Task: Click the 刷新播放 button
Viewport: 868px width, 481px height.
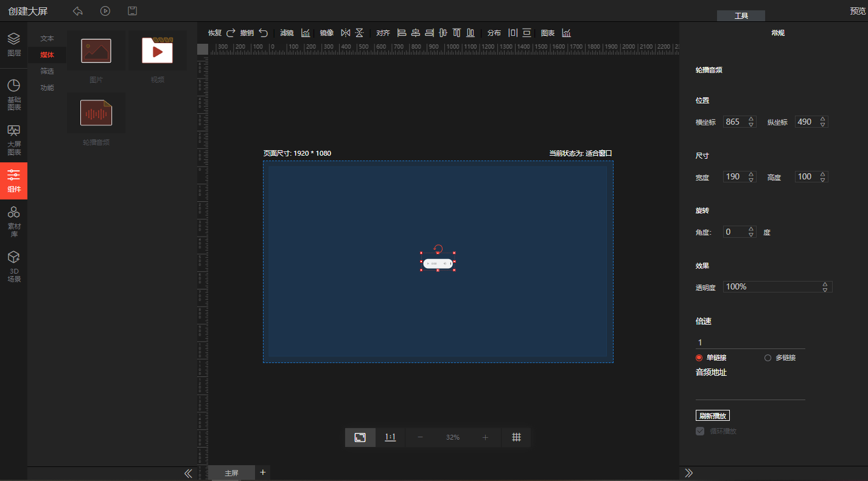Action: point(712,416)
